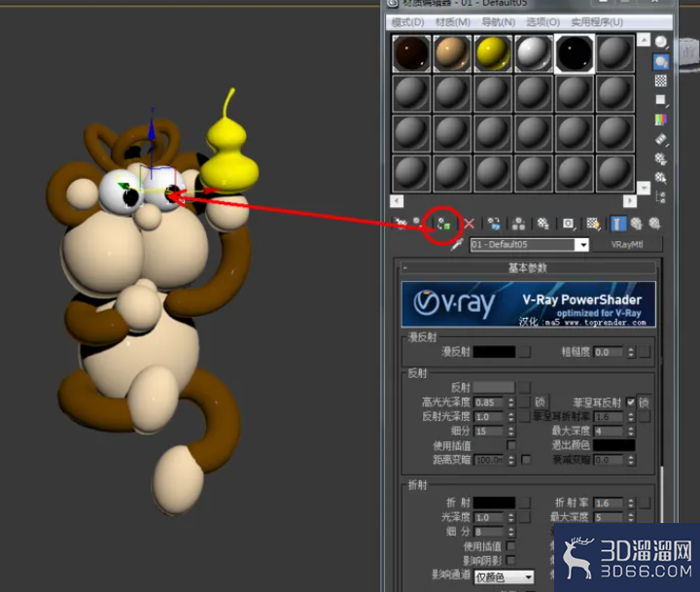Assign material to selection icon

443,224
